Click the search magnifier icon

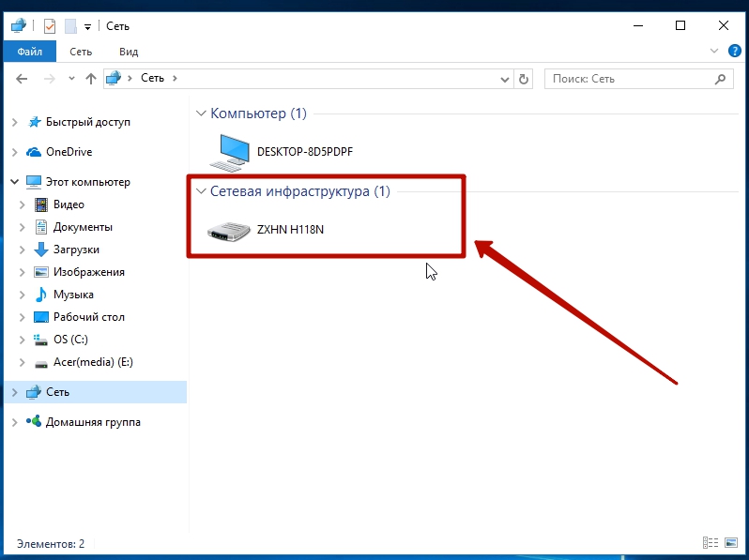[720, 79]
